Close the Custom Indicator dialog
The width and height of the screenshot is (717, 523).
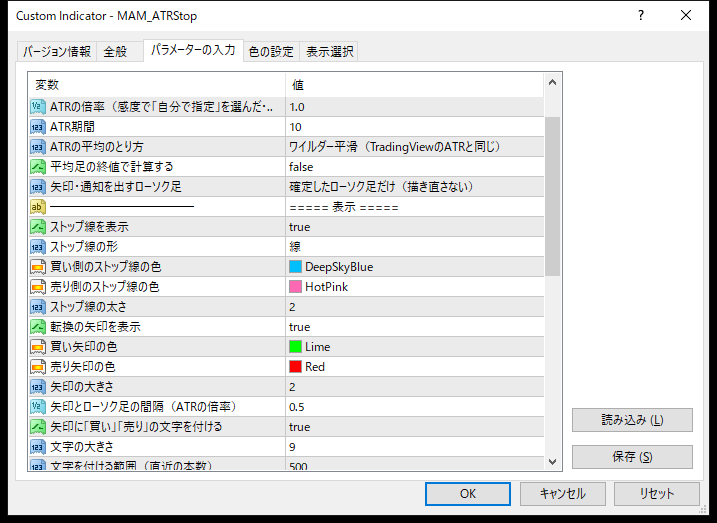[686, 16]
